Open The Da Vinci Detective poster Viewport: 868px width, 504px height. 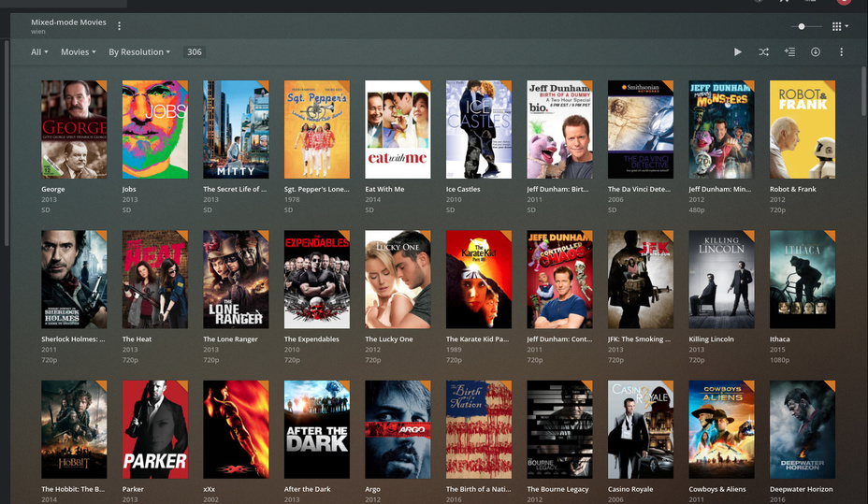coord(641,129)
